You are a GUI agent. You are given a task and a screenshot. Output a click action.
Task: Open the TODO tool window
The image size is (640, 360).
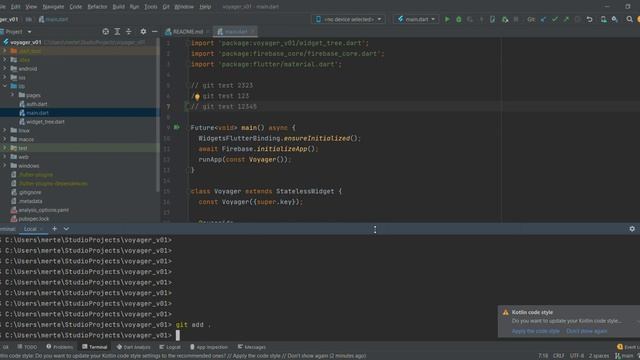click(27, 347)
